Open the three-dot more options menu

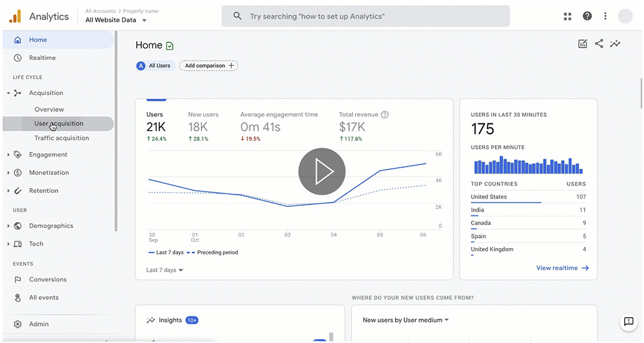click(605, 16)
